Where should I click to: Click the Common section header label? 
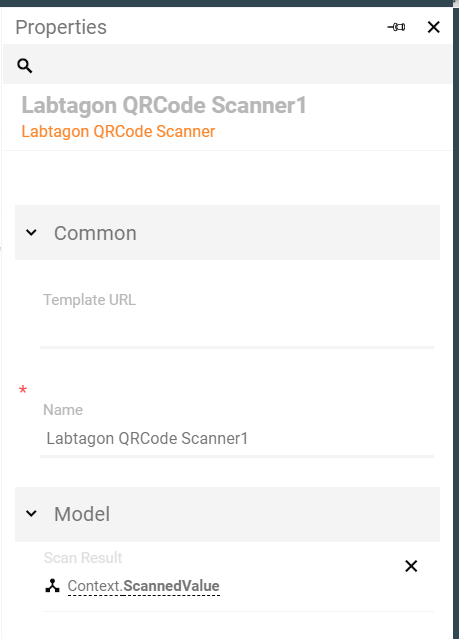pos(95,234)
